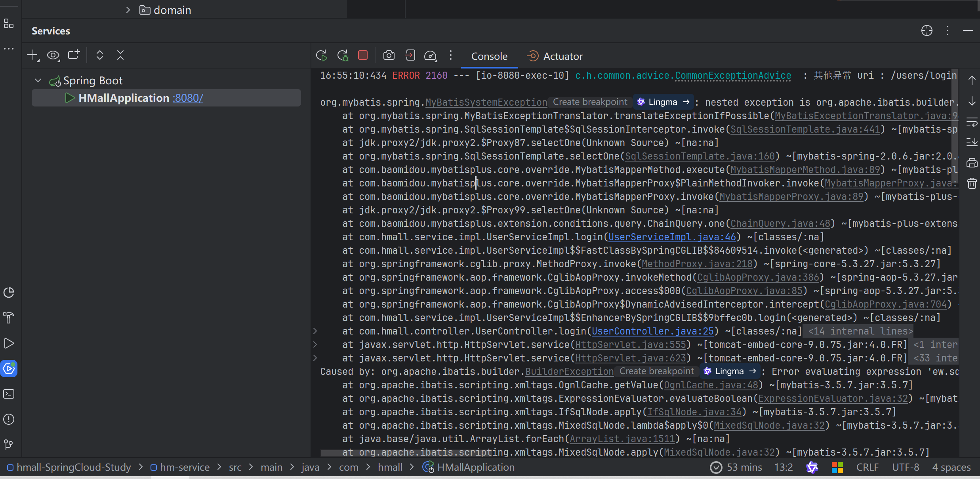Open ChainQuery.java:48 link
This screenshot has width=980, height=479.
[780, 224]
